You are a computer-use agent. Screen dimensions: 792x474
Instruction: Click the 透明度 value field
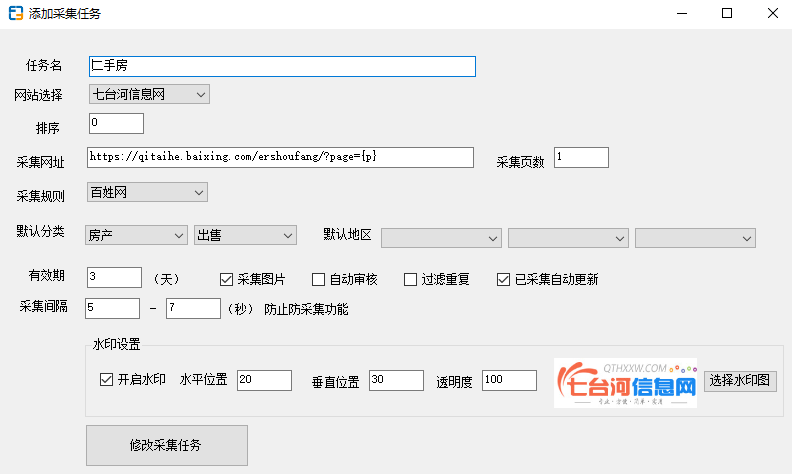[x=509, y=380]
